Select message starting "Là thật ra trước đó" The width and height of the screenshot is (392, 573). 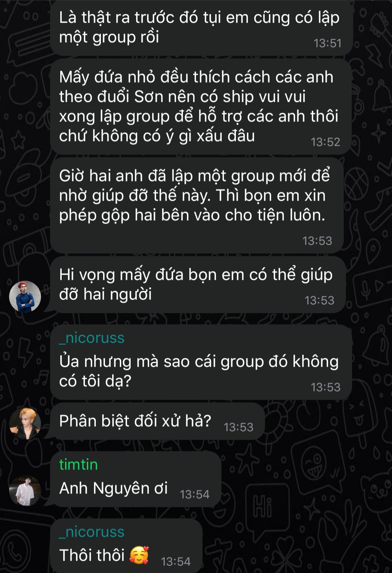coord(201,28)
